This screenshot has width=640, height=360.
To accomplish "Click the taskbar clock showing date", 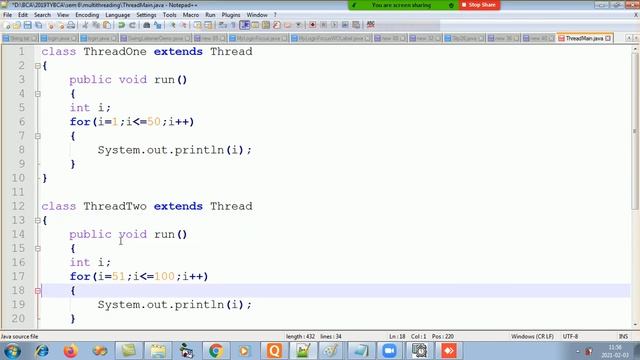I will 614,351.
